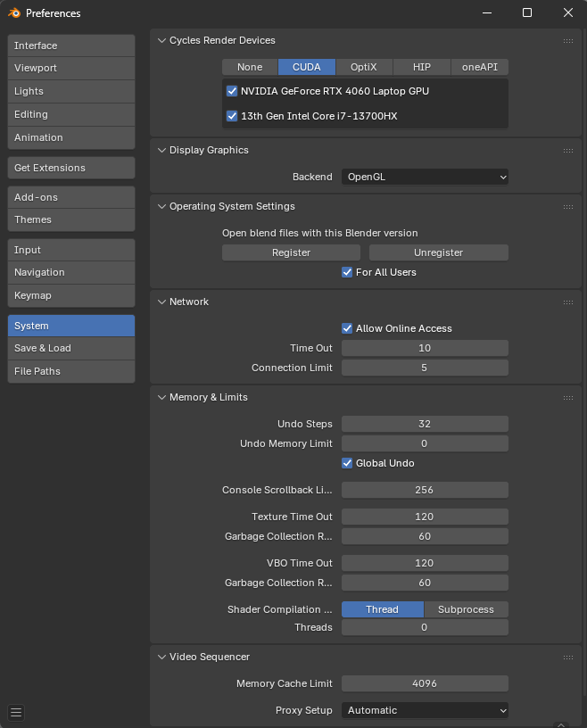Open Interface preferences section
587x728 pixels.
71,45
